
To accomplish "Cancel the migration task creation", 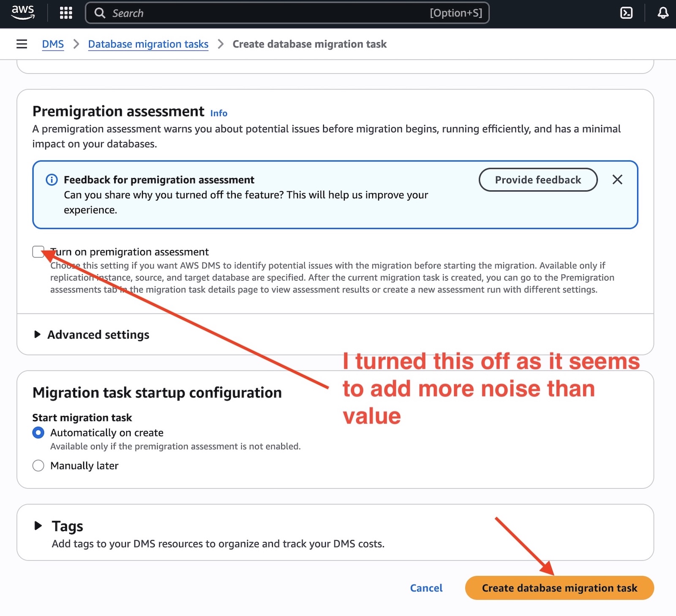I will pyautogui.click(x=426, y=588).
